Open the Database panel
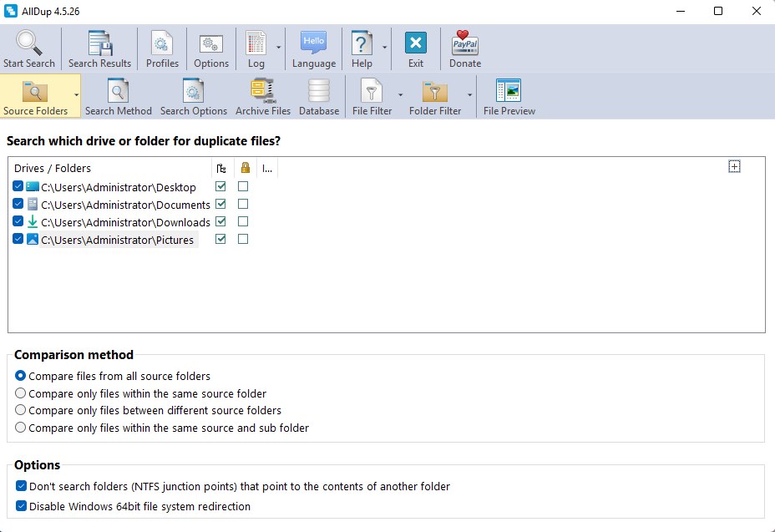 318,94
